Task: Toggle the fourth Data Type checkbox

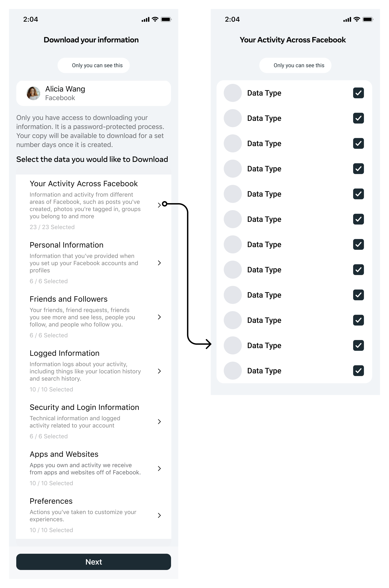Action: (x=358, y=169)
